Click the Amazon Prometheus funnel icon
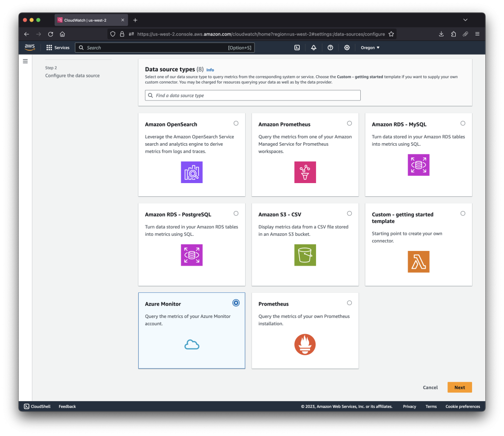 pos(305,172)
